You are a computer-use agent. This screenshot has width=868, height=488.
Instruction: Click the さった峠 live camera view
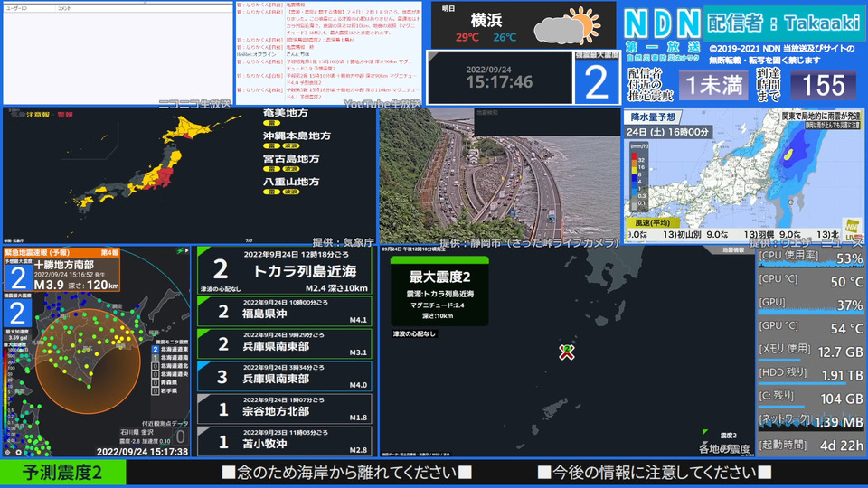click(499, 175)
